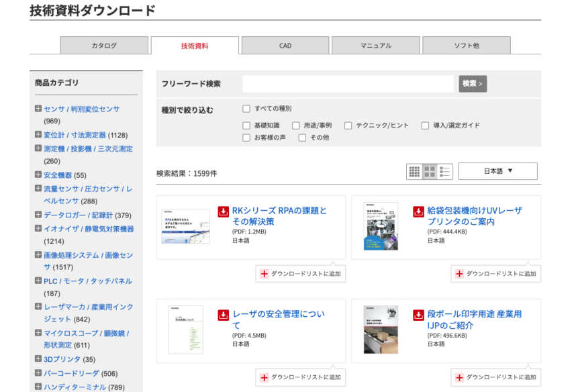This screenshot has height=392, width=574.
Task: Click the フリーワード検索 text field
Action: pos(348,84)
